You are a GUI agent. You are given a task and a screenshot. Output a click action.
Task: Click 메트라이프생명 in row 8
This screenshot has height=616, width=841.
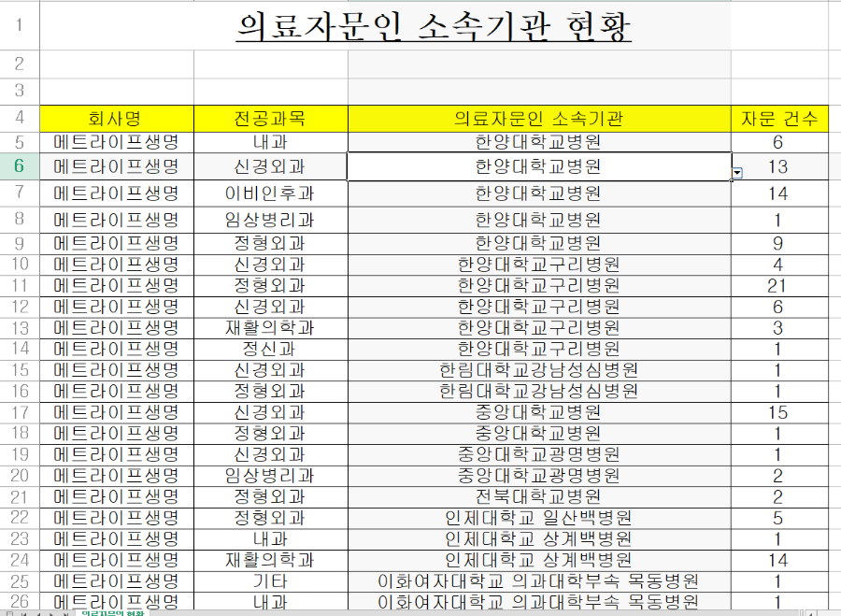117,220
